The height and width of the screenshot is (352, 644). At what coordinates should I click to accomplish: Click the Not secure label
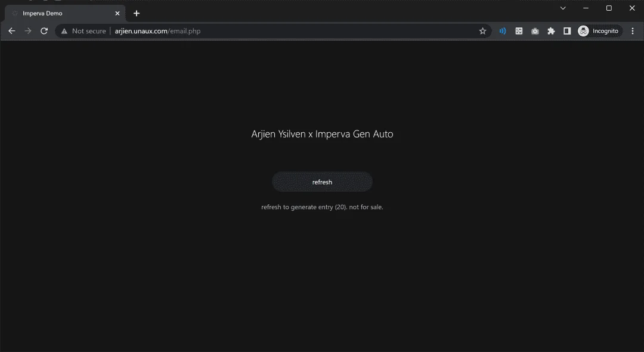point(89,31)
